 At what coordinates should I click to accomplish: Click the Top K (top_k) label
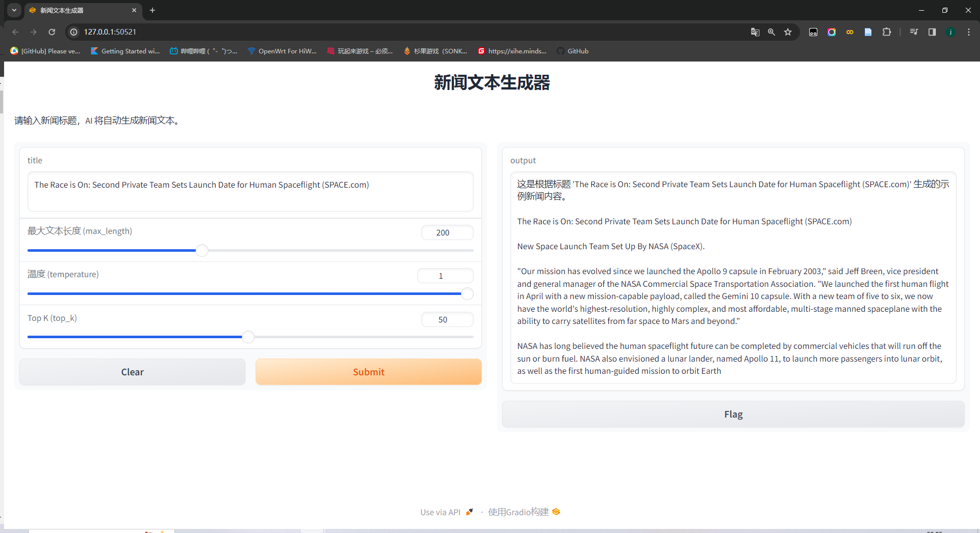coord(52,318)
